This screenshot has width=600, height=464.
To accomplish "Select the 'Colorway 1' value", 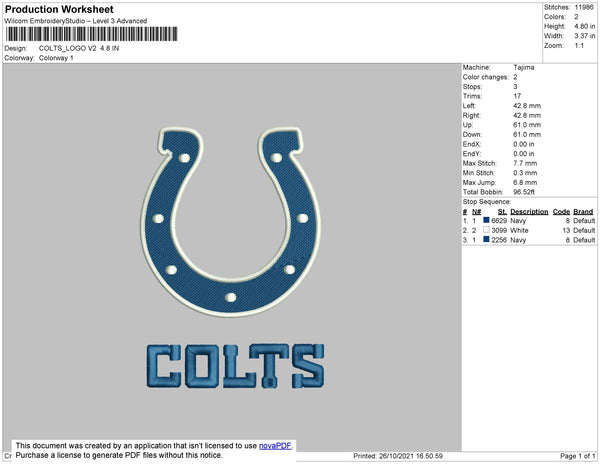I will [x=56, y=58].
